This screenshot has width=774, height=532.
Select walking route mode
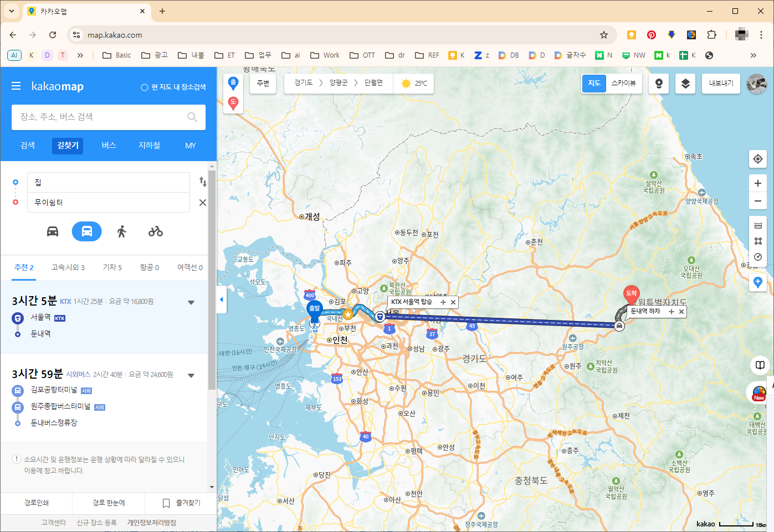point(122,231)
